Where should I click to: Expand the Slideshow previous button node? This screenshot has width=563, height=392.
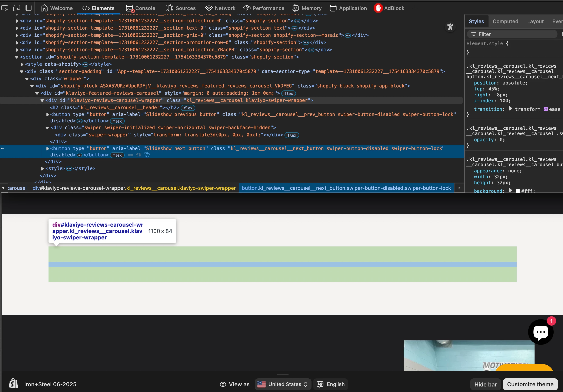[48, 114]
